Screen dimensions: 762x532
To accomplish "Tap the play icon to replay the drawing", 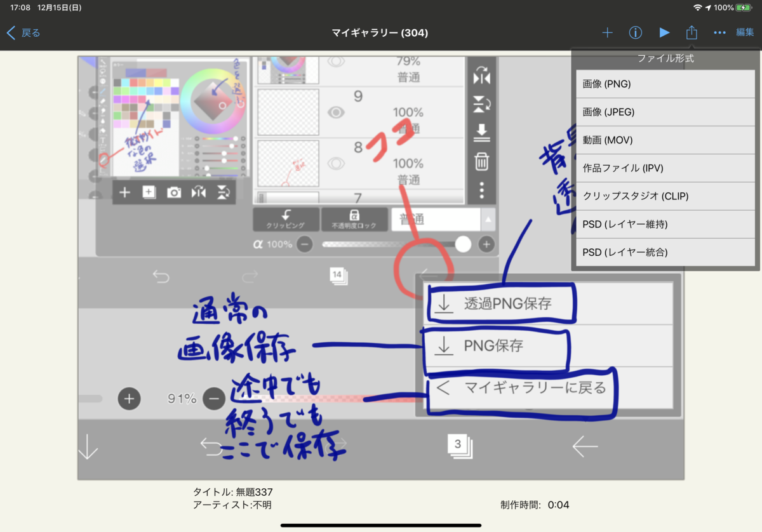I will (664, 32).
